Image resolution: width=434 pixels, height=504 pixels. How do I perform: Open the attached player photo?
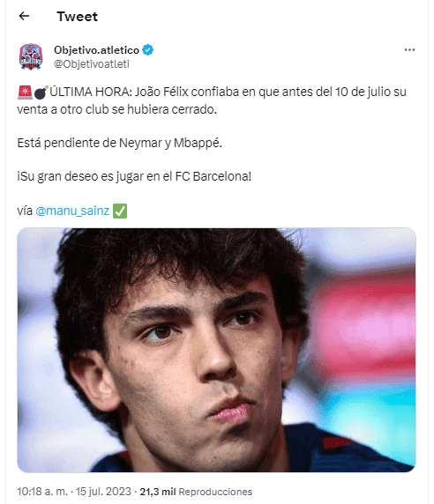click(x=216, y=350)
